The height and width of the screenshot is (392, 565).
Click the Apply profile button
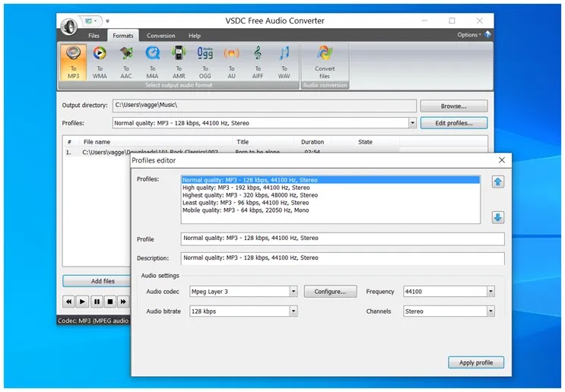coord(476,362)
